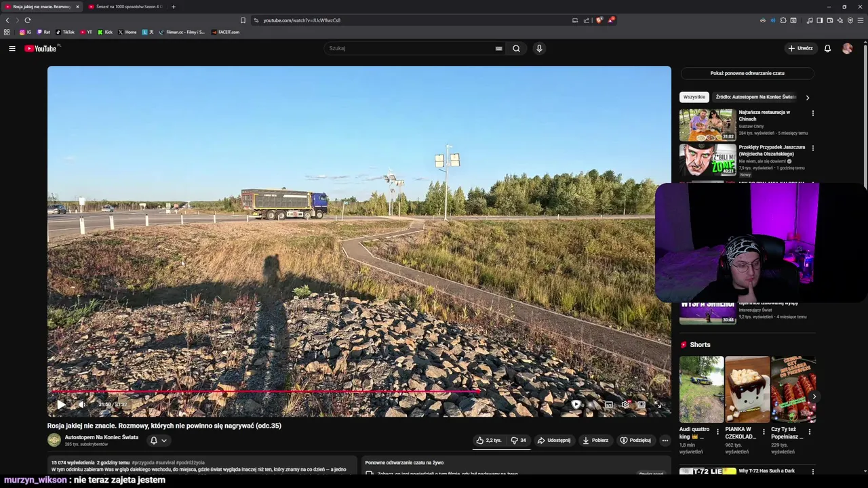Open a new browser tab

click(x=173, y=7)
